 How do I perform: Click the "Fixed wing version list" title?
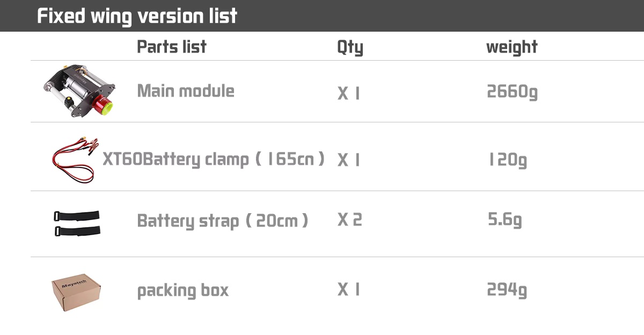[x=137, y=16]
